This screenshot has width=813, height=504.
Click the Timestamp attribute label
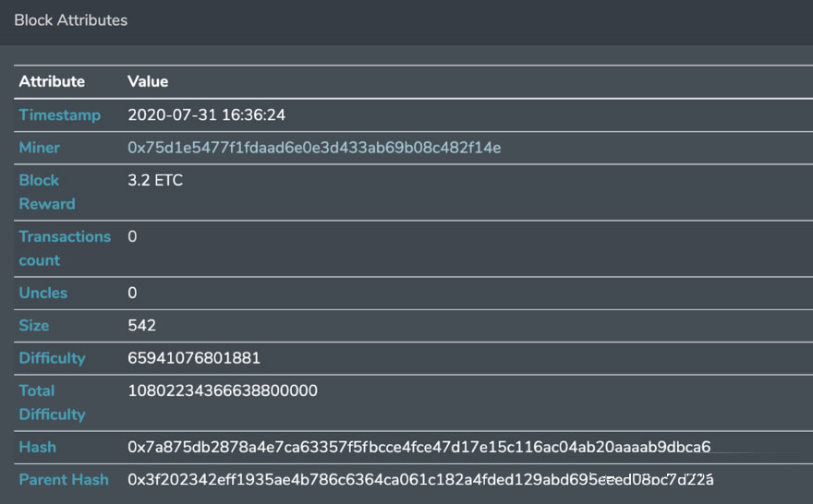(60, 115)
